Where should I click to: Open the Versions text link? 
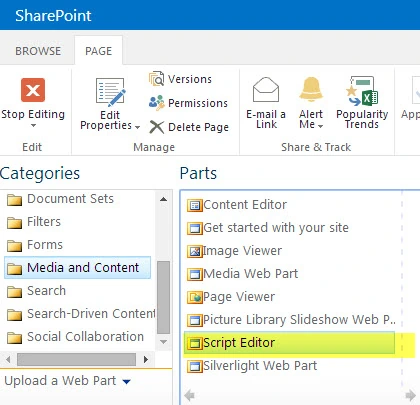tap(190, 79)
